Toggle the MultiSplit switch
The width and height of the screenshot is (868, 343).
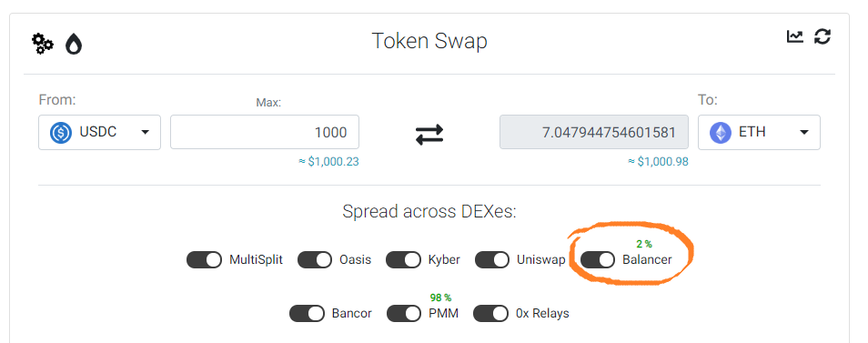(x=205, y=259)
